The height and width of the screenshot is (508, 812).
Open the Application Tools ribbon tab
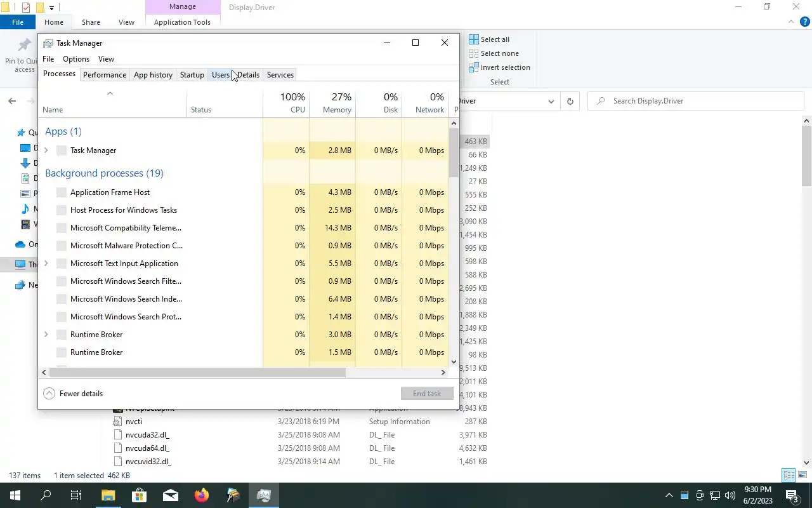(182, 22)
